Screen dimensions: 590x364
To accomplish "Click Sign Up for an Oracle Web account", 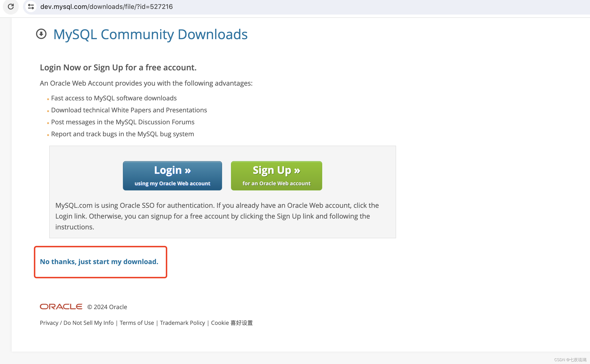I will pos(276,176).
